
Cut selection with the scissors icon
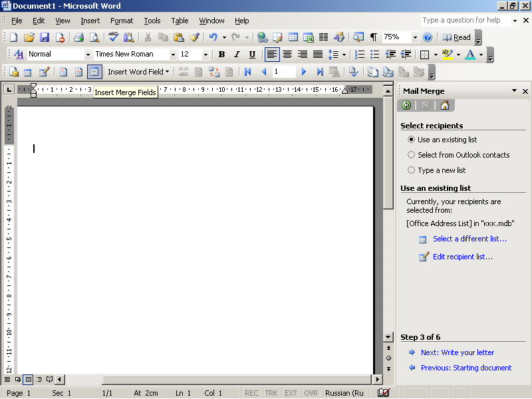tap(148, 37)
